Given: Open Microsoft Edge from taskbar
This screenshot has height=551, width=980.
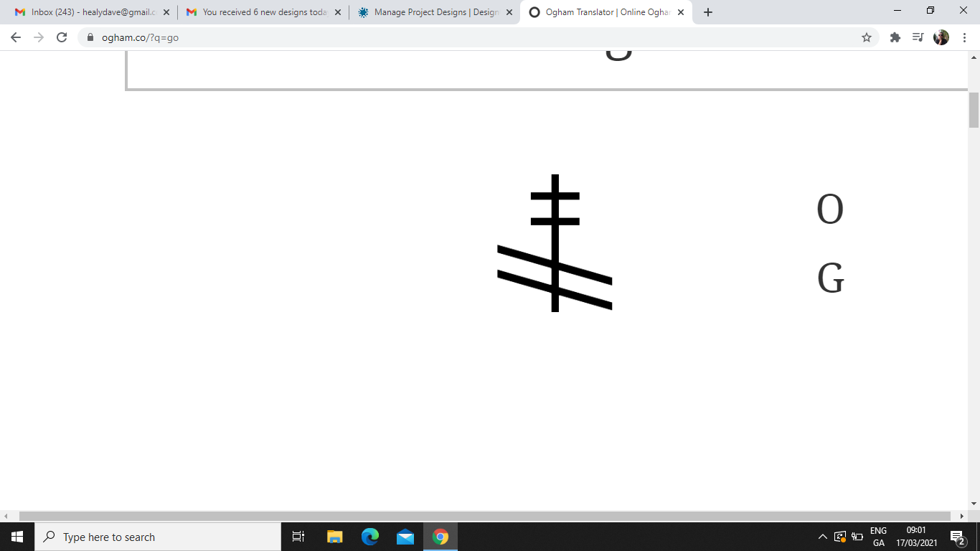Looking at the screenshot, I should click(x=370, y=537).
